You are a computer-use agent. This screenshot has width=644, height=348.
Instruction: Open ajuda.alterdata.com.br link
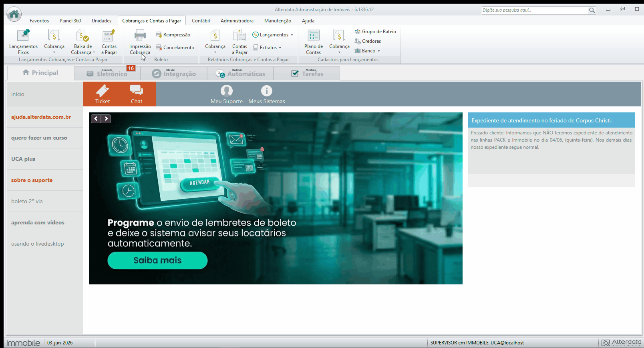tap(41, 117)
